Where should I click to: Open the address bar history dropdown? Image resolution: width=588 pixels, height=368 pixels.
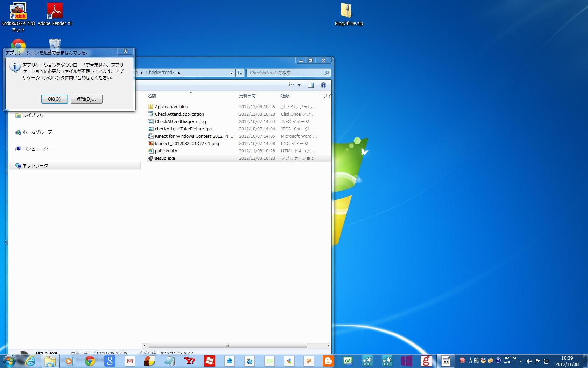(232, 73)
